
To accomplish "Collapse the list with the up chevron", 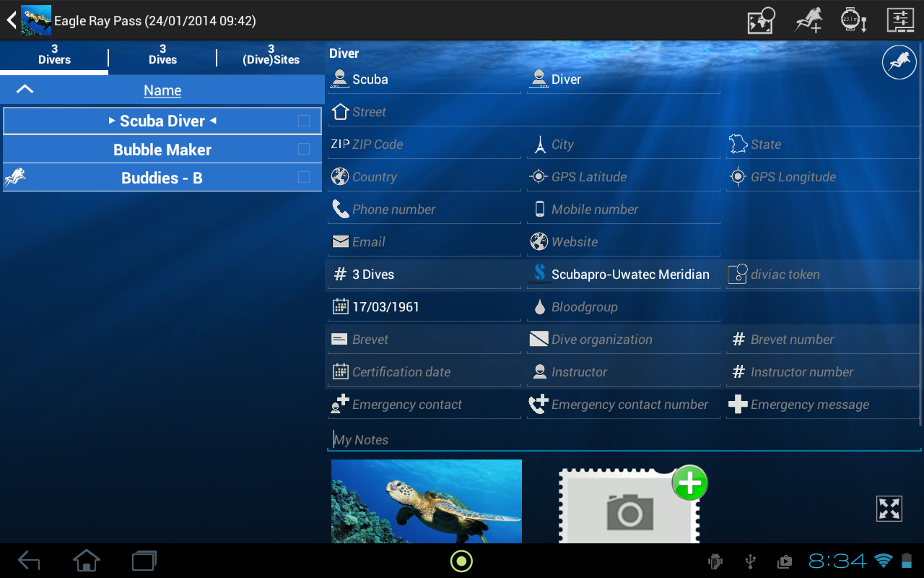I will click(25, 90).
